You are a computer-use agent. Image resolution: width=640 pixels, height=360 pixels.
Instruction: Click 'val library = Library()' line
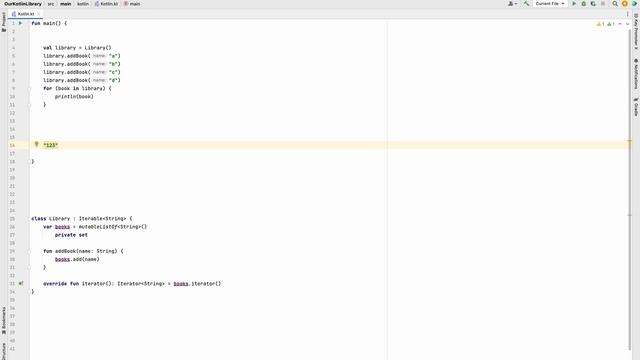(x=77, y=48)
